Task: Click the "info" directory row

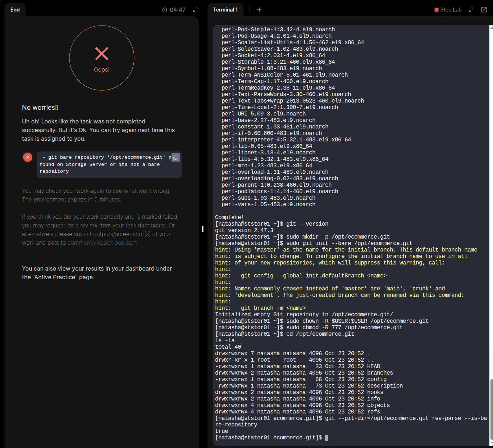Action: pyautogui.click(x=298, y=399)
